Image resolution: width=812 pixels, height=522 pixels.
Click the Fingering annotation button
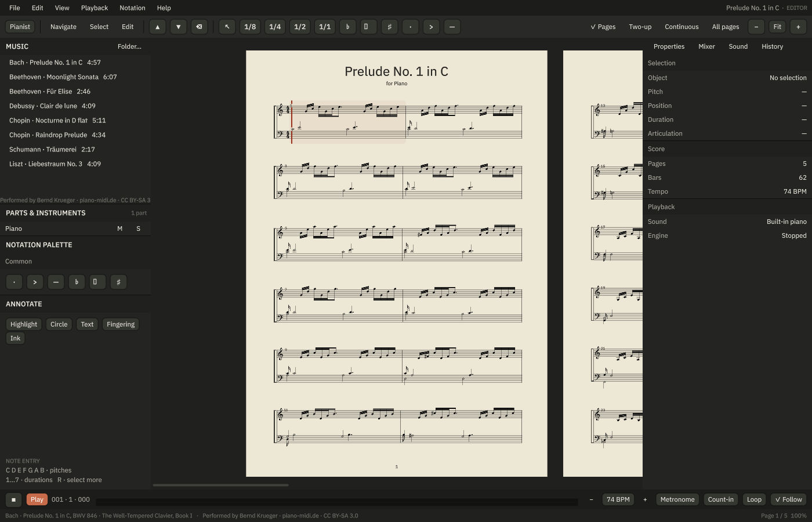pyautogui.click(x=121, y=324)
